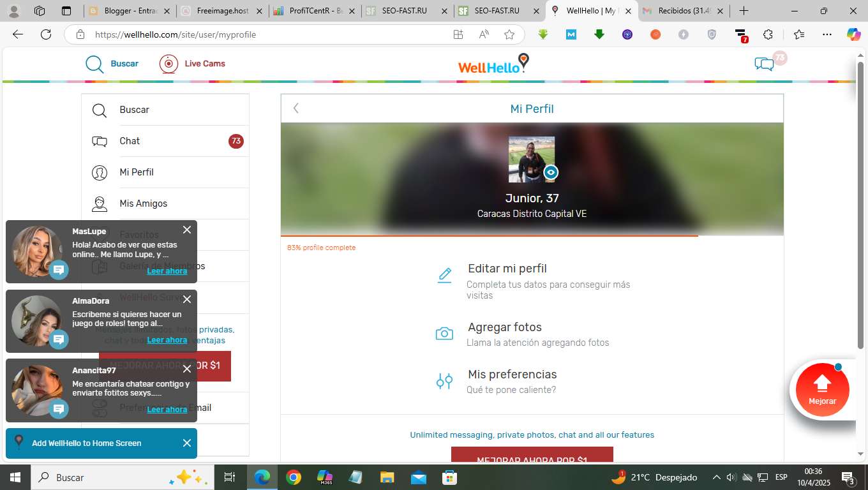Close the MasLupe message popup
Viewport: 868px width, 490px height.
[187, 230]
